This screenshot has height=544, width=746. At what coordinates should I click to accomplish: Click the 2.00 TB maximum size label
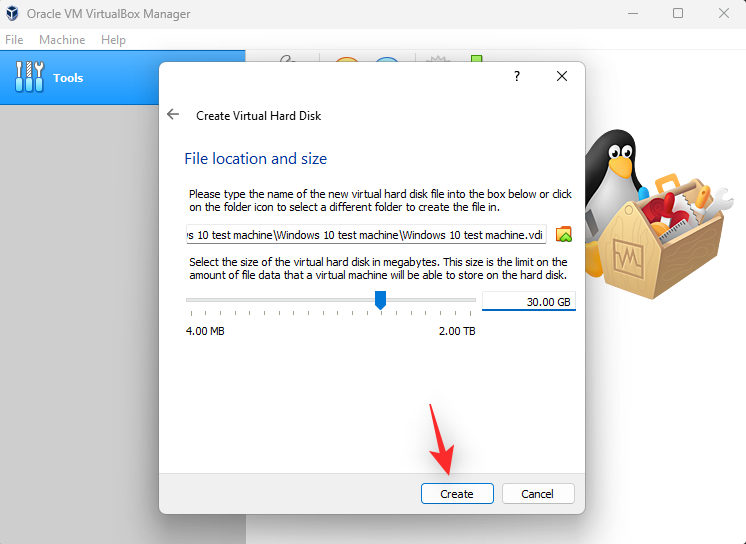[x=457, y=331]
